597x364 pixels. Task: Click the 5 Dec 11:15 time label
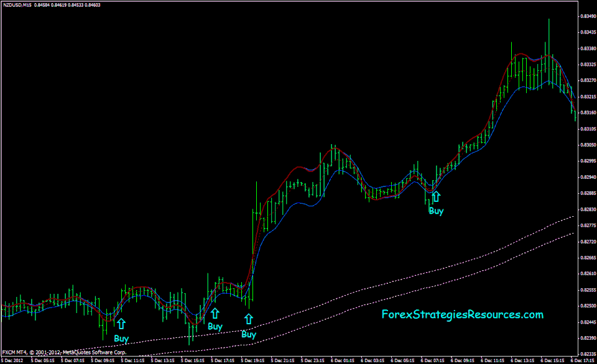133,360
